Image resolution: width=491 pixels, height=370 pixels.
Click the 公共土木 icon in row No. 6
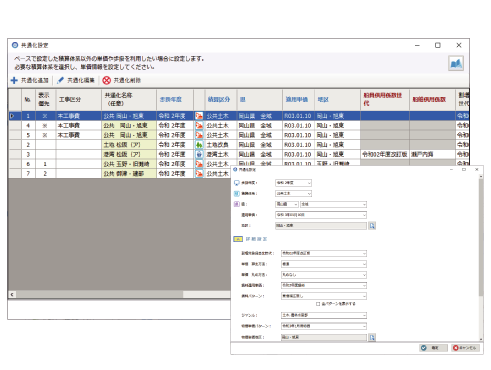(x=199, y=164)
